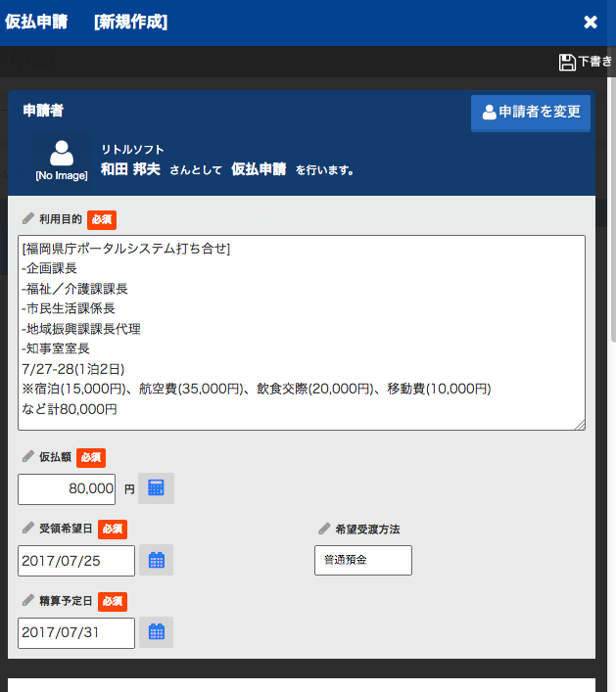The width and height of the screenshot is (616, 692).
Task: Open the 希望受渡方法 dropdown showing 普通預金
Action: click(363, 560)
